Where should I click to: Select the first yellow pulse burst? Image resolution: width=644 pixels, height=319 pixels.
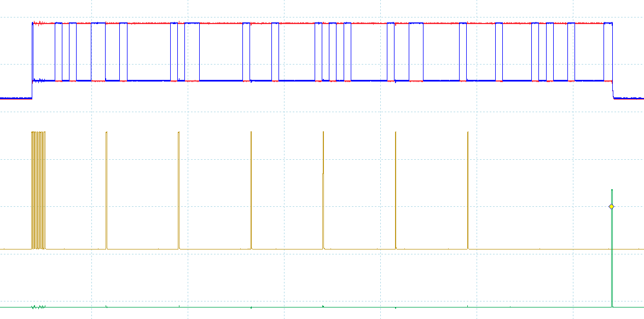click(x=38, y=186)
